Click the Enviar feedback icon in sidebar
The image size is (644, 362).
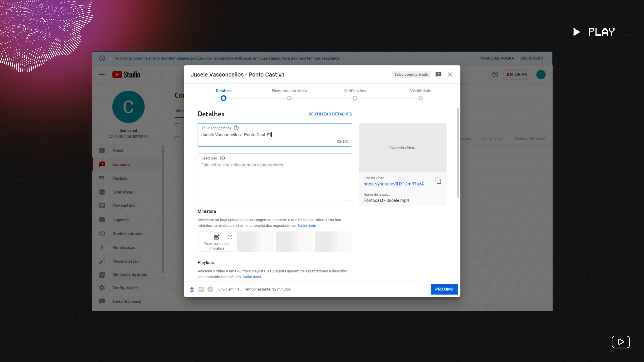(102, 302)
